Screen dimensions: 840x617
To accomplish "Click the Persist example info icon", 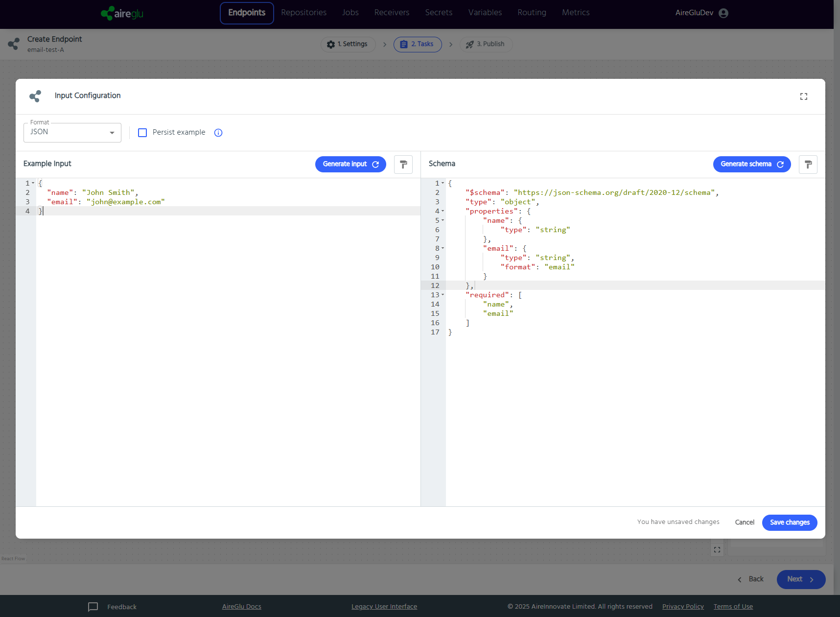I will coord(218,133).
